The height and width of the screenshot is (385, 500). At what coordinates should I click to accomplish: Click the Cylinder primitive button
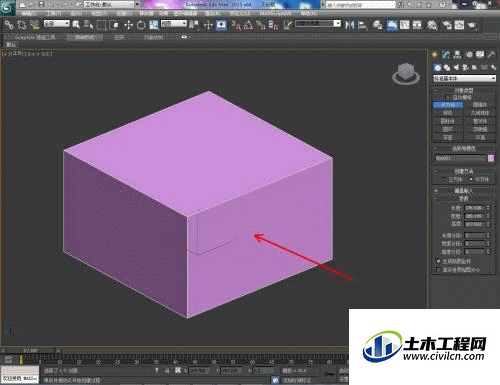point(448,121)
